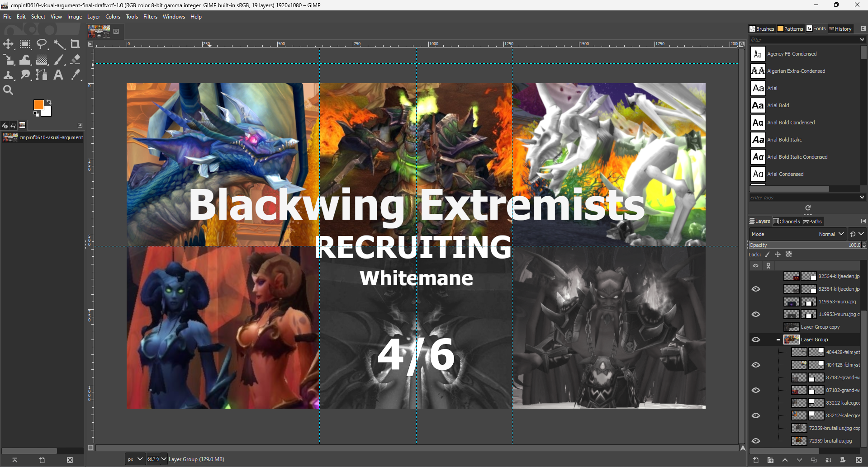Open the Layer menu

click(x=94, y=17)
